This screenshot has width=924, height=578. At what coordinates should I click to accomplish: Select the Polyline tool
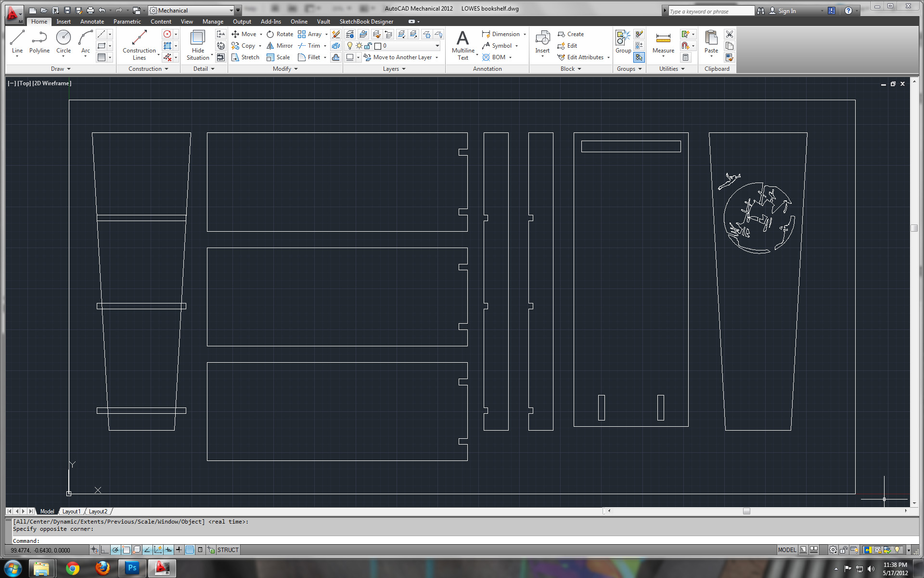(39, 42)
